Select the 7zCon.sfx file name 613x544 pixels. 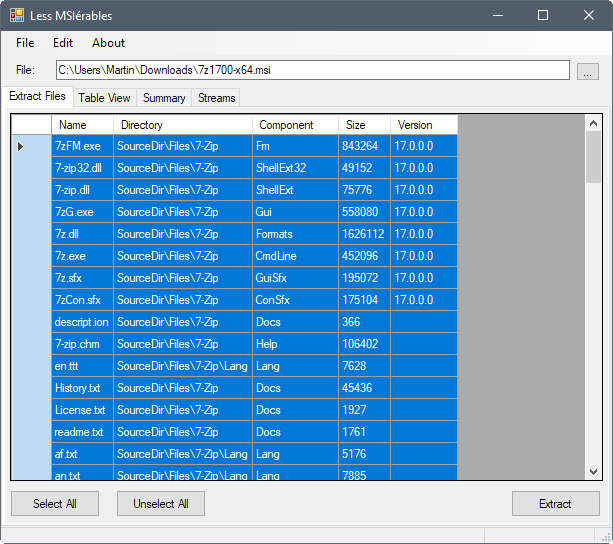pos(78,300)
